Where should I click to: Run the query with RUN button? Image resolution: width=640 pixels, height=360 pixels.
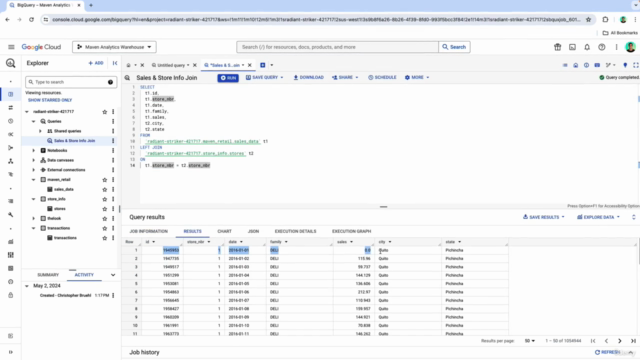[228, 78]
